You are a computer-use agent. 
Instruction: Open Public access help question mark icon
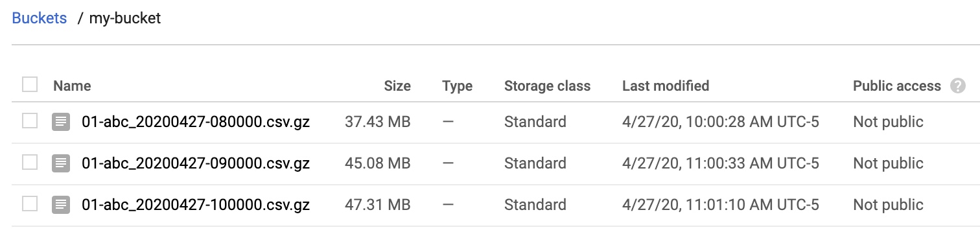click(957, 86)
